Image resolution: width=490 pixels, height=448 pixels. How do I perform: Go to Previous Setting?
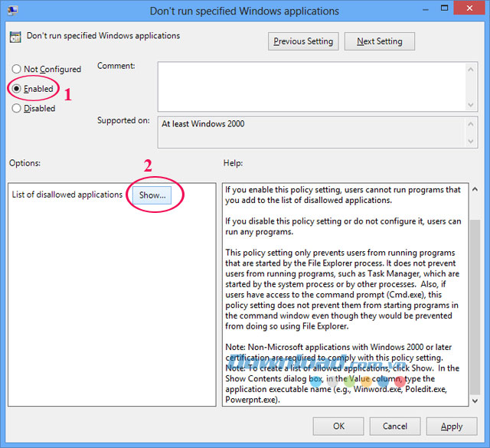coord(303,41)
